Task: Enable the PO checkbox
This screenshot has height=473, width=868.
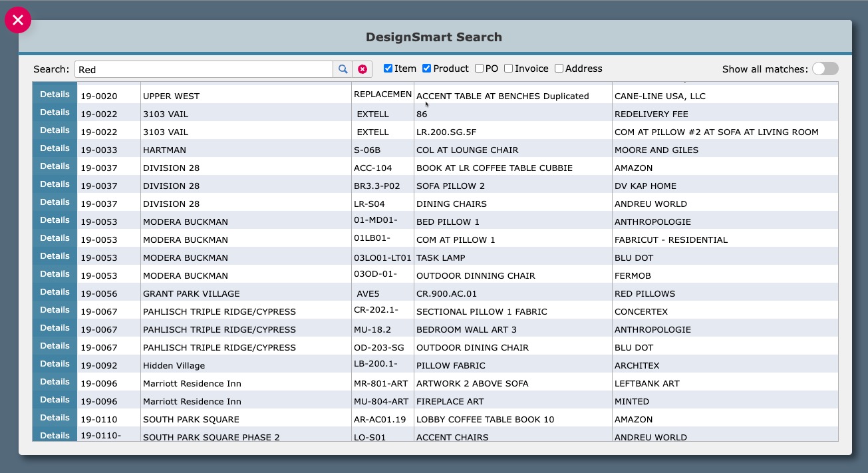Action: click(479, 69)
